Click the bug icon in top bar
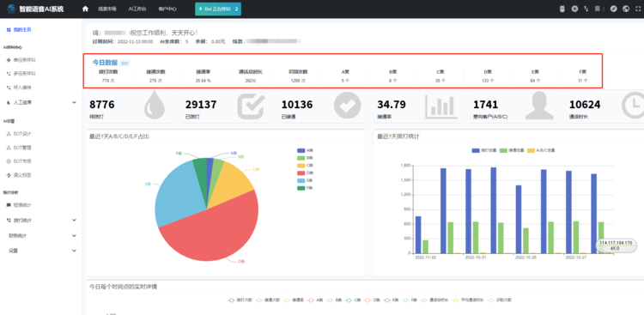 pos(562,9)
